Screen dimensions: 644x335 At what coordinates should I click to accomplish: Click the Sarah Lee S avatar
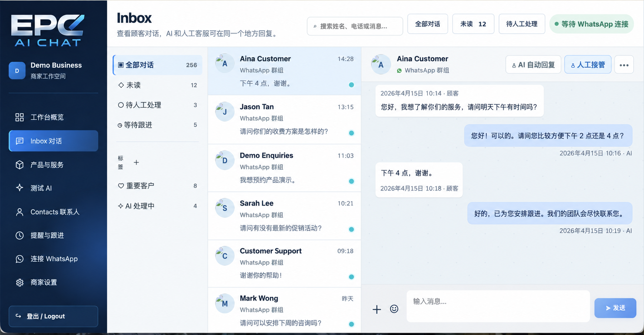pyautogui.click(x=225, y=208)
